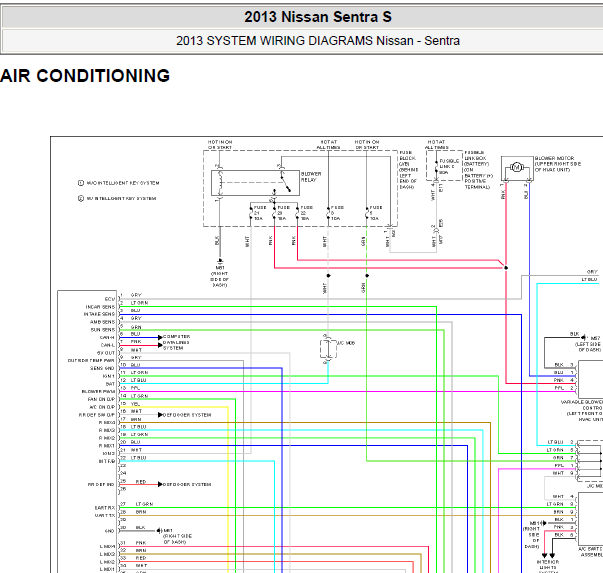Click the 'BLOWER RELAY' label
This screenshot has width=603, height=573.
[311, 177]
